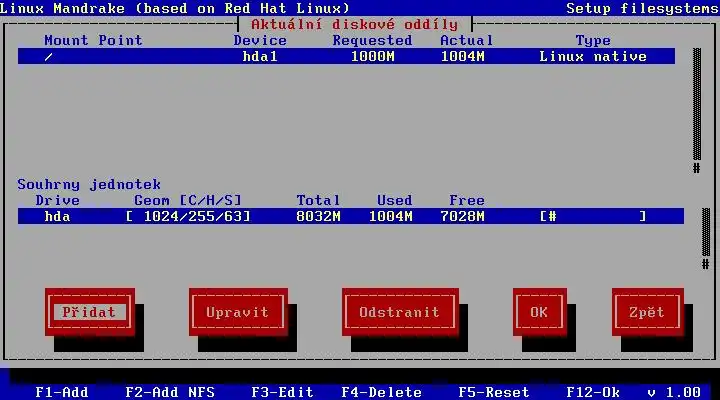
Task: Click the drive summary scrollbar track
Action: [706, 232]
